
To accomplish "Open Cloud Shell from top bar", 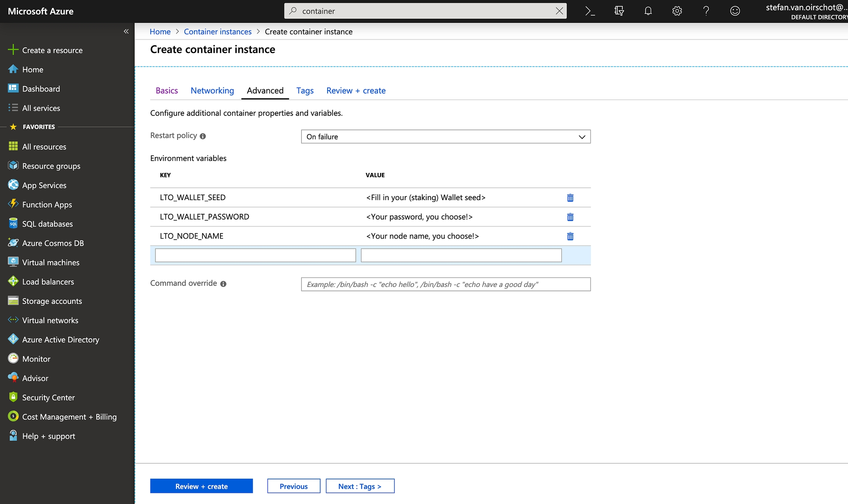I will (590, 11).
